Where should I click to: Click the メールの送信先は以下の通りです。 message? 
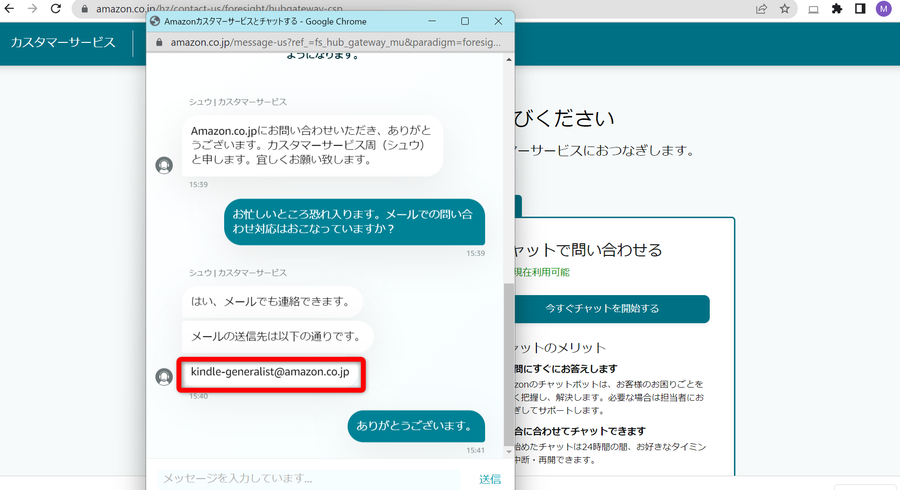pos(277,336)
